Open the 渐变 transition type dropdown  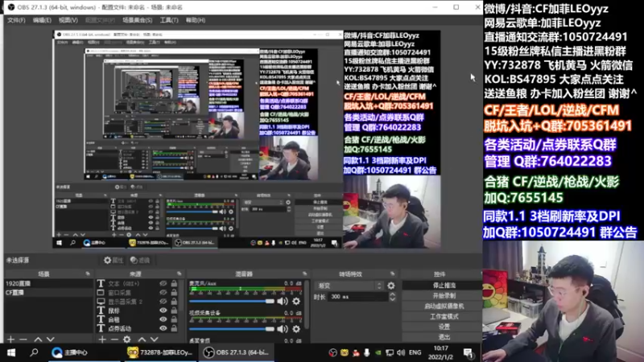click(350, 286)
